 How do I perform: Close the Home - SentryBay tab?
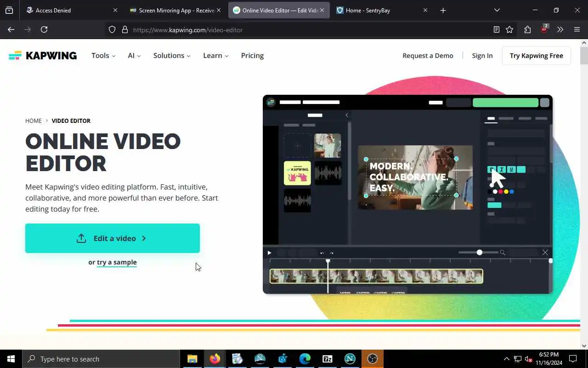coord(425,10)
